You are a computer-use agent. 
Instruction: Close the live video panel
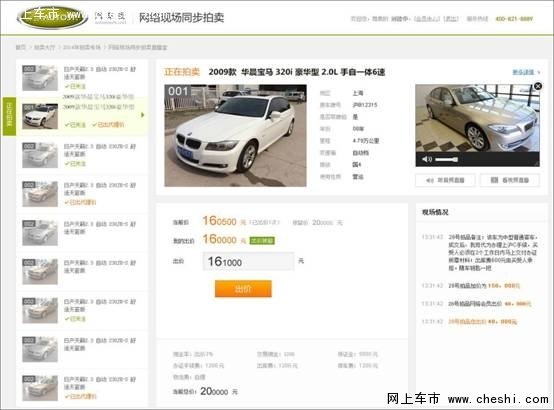[x=538, y=86]
